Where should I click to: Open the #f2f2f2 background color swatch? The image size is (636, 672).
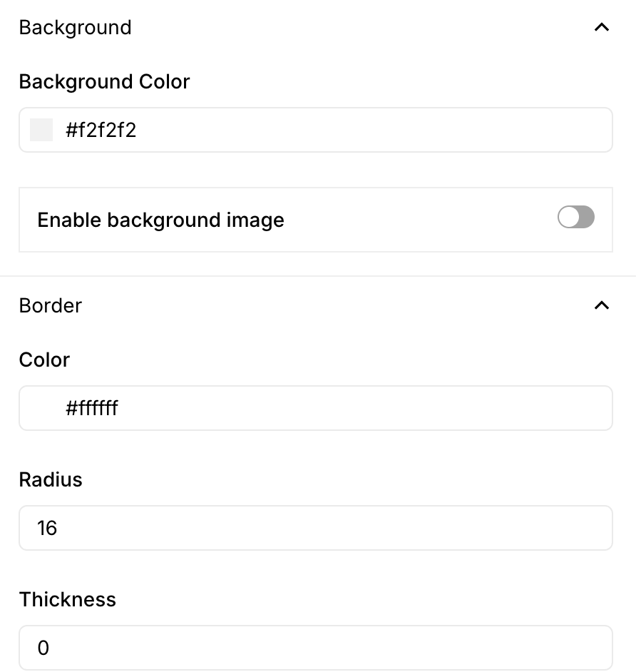(41, 130)
